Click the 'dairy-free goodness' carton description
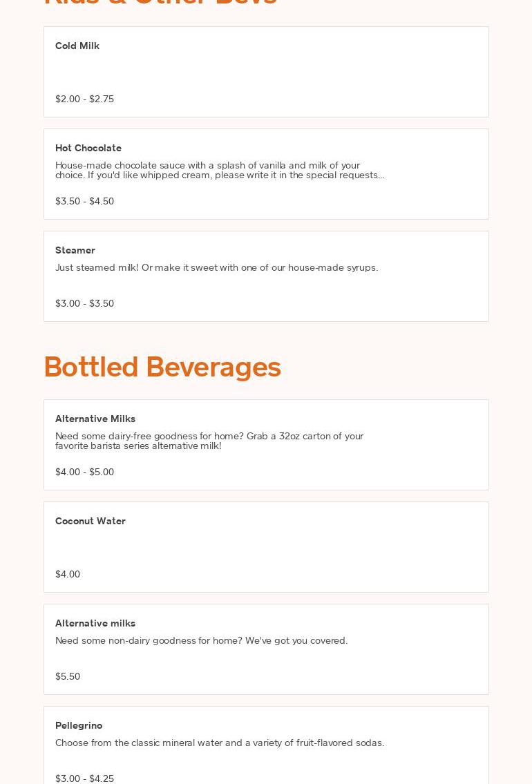 [209, 441]
